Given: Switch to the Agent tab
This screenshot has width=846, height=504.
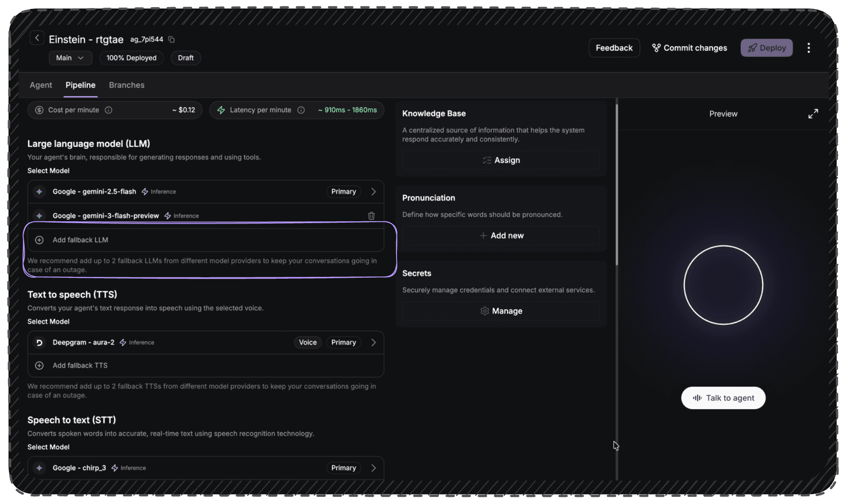Looking at the screenshot, I should (41, 85).
